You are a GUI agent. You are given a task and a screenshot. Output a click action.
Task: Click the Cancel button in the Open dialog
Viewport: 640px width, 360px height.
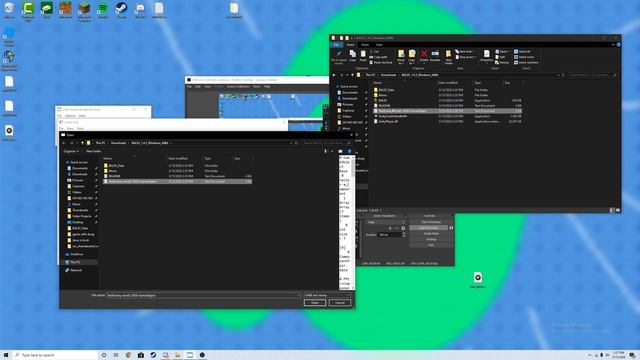340,302
